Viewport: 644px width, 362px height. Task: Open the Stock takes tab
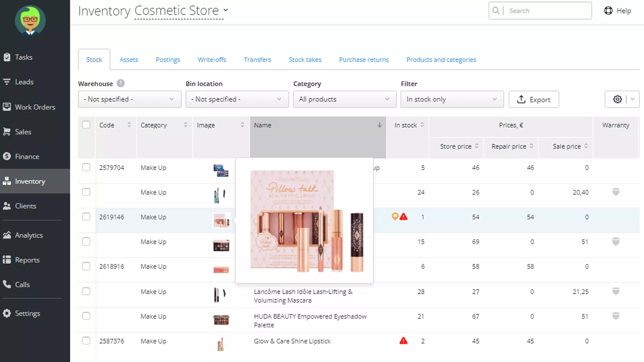pos(305,60)
